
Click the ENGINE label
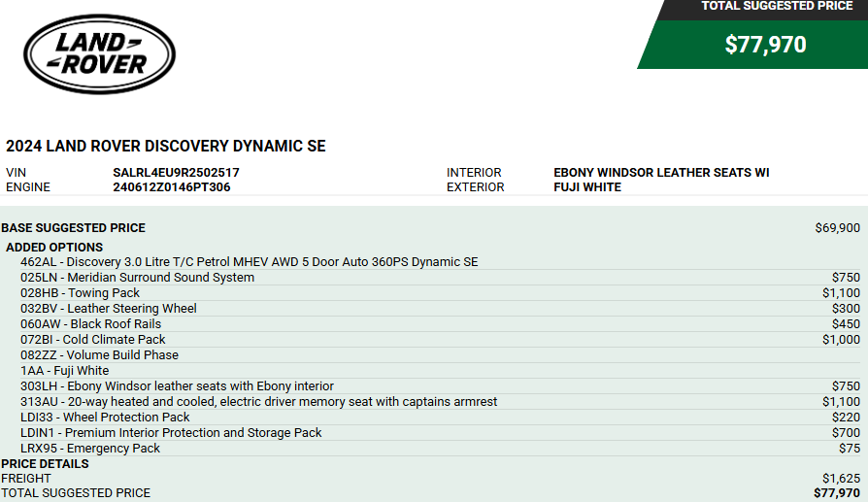(28, 187)
